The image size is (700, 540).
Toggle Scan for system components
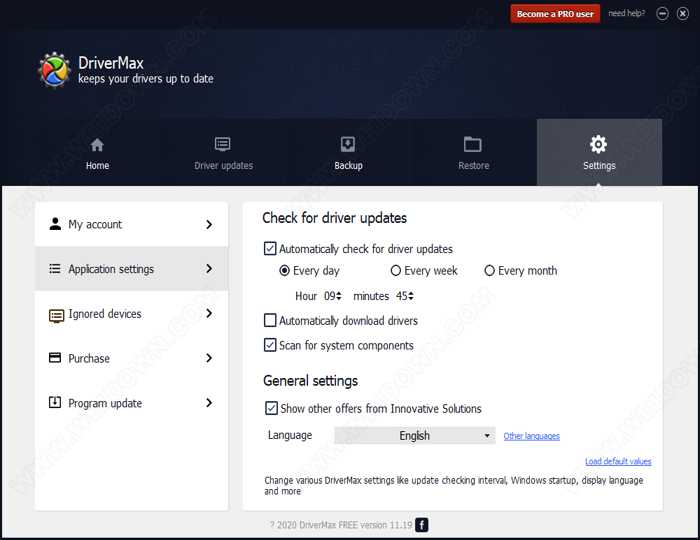(x=270, y=345)
